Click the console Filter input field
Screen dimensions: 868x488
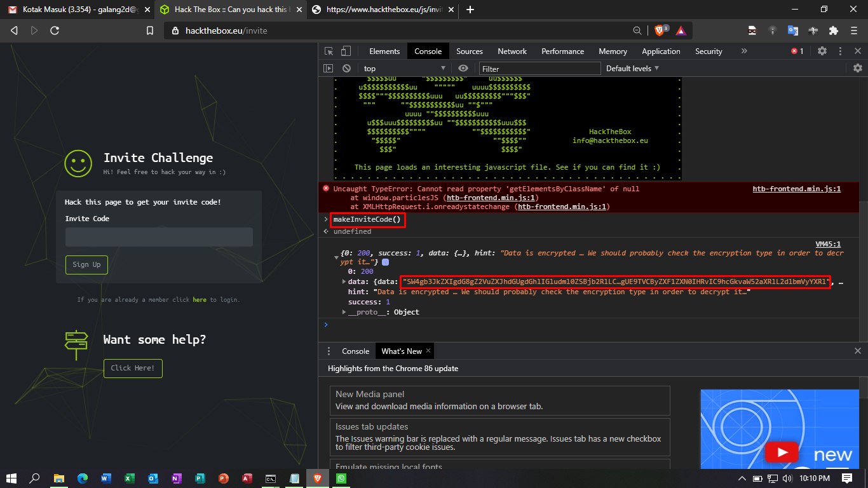pyautogui.click(x=539, y=68)
